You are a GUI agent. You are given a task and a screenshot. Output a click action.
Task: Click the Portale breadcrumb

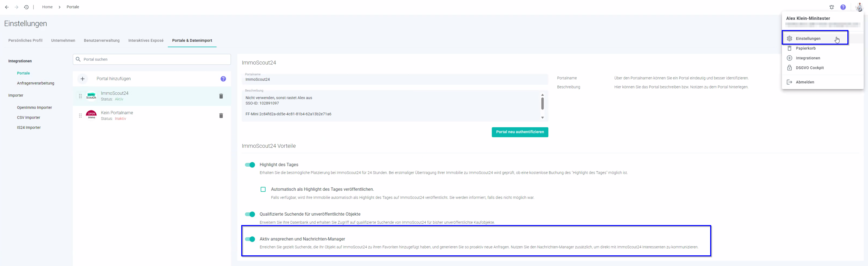pos(73,7)
